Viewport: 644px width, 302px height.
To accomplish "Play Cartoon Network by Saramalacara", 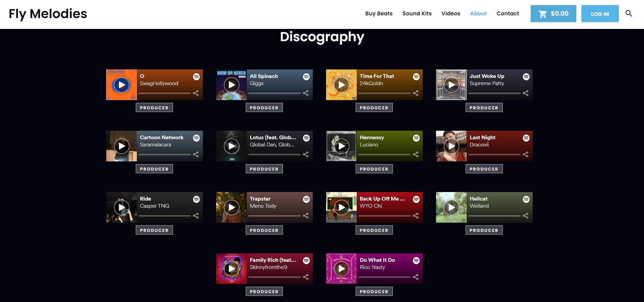I will (x=122, y=146).
